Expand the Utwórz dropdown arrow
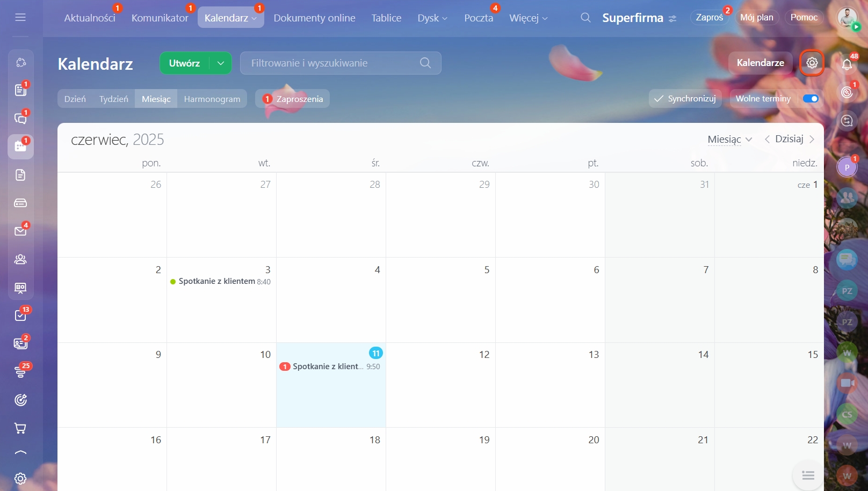Screen dimensions: 868x491 221,63
